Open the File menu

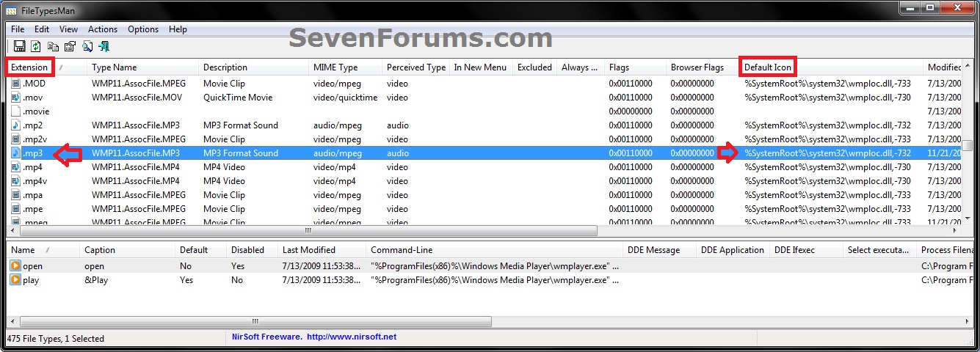[x=18, y=29]
